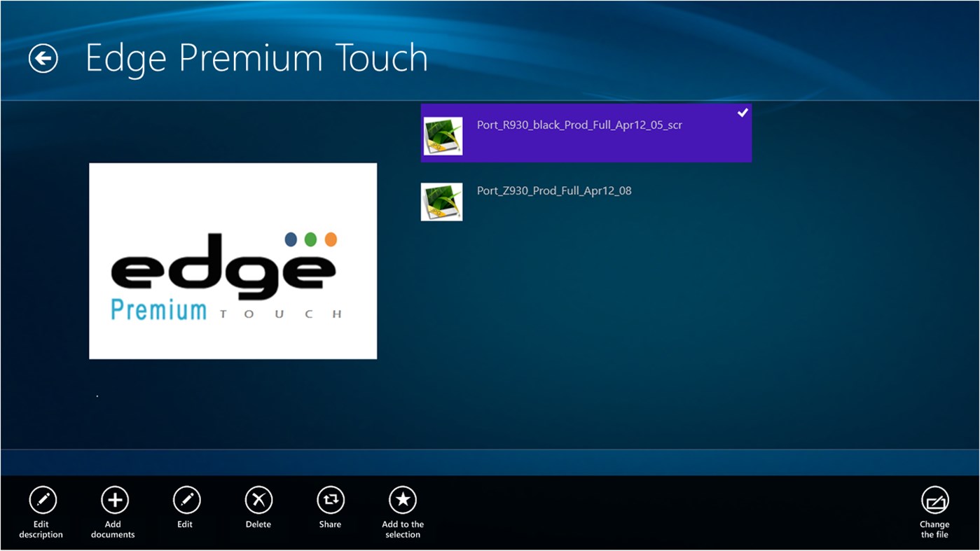The width and height of the screenshot is (980, 551).
Task: Select the Edit pencil icon in the app bar
Action: click(x=185, y=500)
